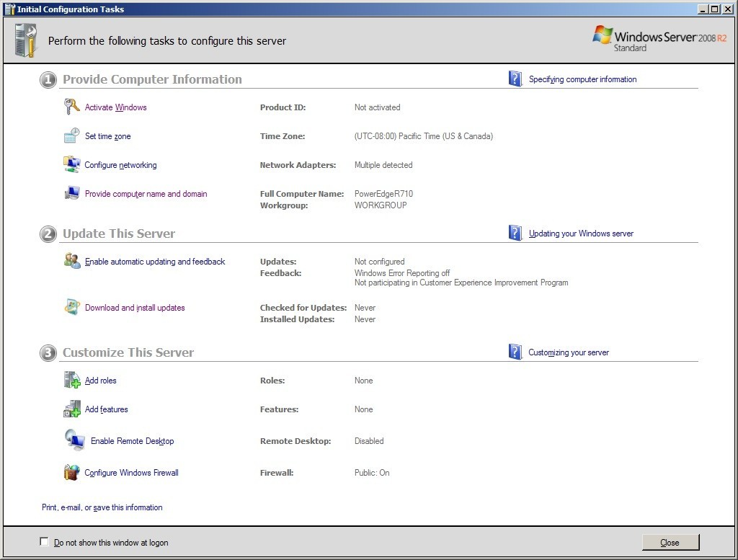Click the Disabled Remote Desktop value
The height and width of the screenshot is (560, 738).
369,441
